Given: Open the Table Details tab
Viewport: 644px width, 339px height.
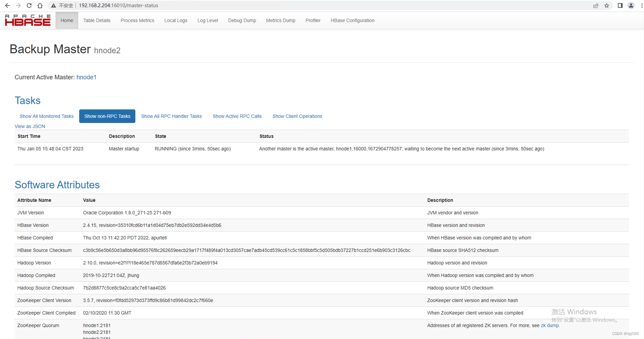Looking at the screenshot, I should point(97,20).
